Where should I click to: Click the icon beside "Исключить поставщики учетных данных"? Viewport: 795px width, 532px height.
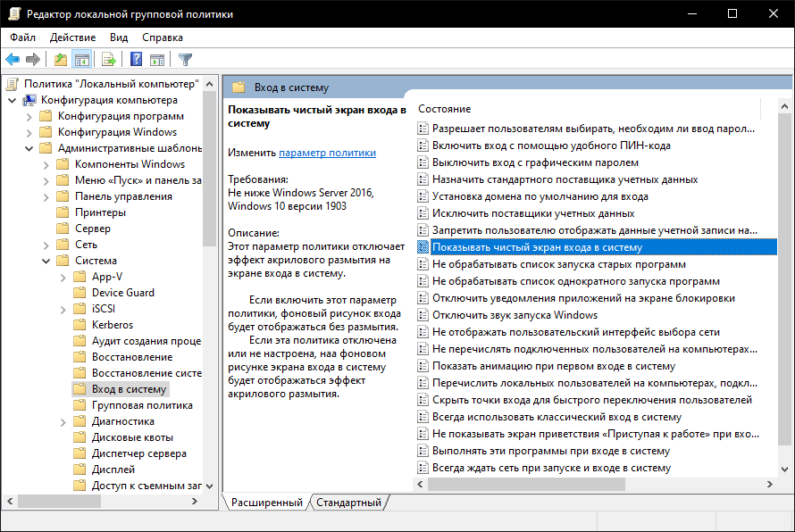(423, 213)
